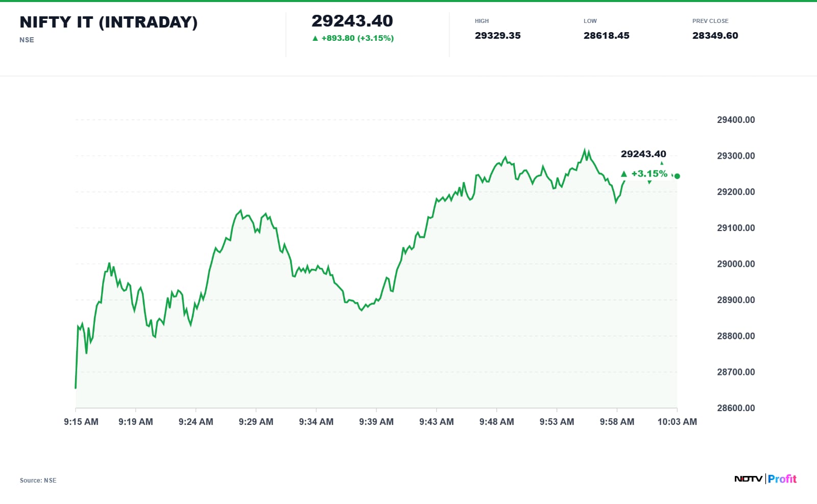Screen dimensions: 817x504
Task: Click the previous close value 28349.60
Action: click(x=715, y=36)
